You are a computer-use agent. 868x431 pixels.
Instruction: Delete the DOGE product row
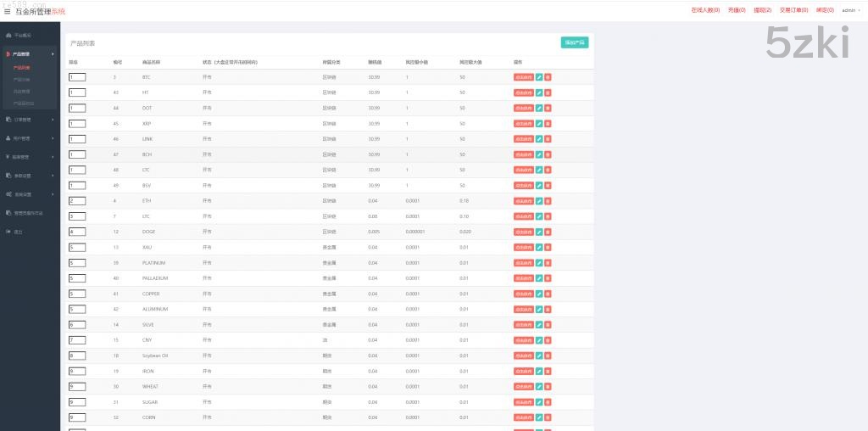tap(548, 232)
